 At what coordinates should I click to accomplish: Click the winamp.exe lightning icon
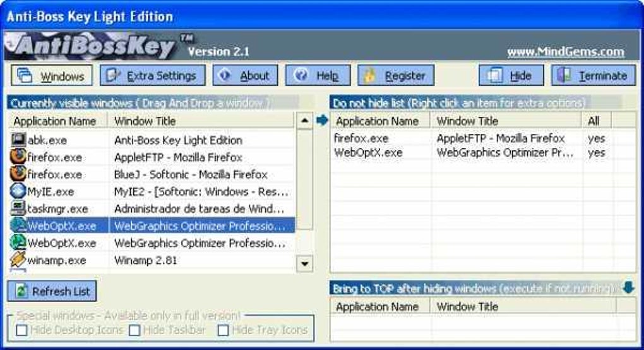18,260
